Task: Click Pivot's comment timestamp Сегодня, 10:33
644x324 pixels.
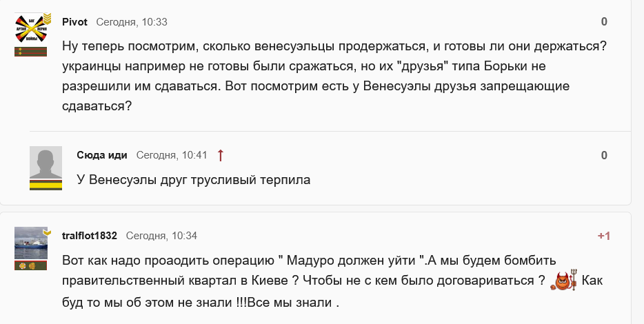Action: pyautogui.click(x=132, y=21)
